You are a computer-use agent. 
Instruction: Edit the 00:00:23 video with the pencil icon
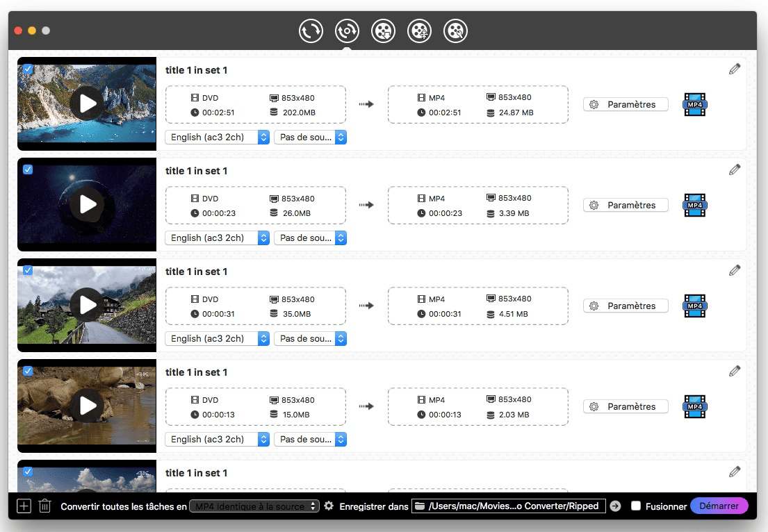(x=734, y=170)
